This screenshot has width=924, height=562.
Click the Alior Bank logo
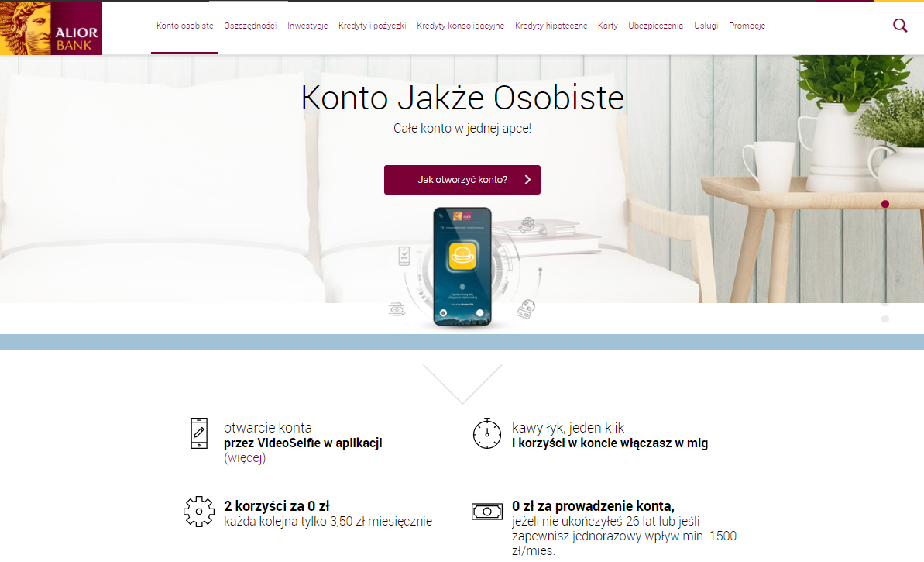click(51, 29)
